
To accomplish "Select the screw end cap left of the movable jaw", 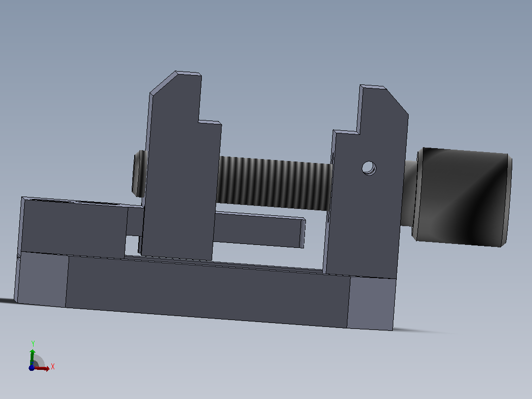I will (x=140, y=174).
